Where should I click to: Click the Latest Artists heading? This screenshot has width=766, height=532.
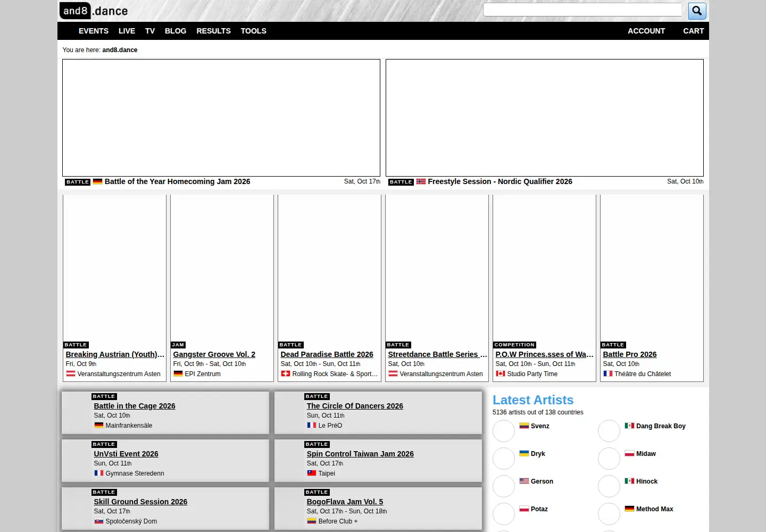coord(533,400)
